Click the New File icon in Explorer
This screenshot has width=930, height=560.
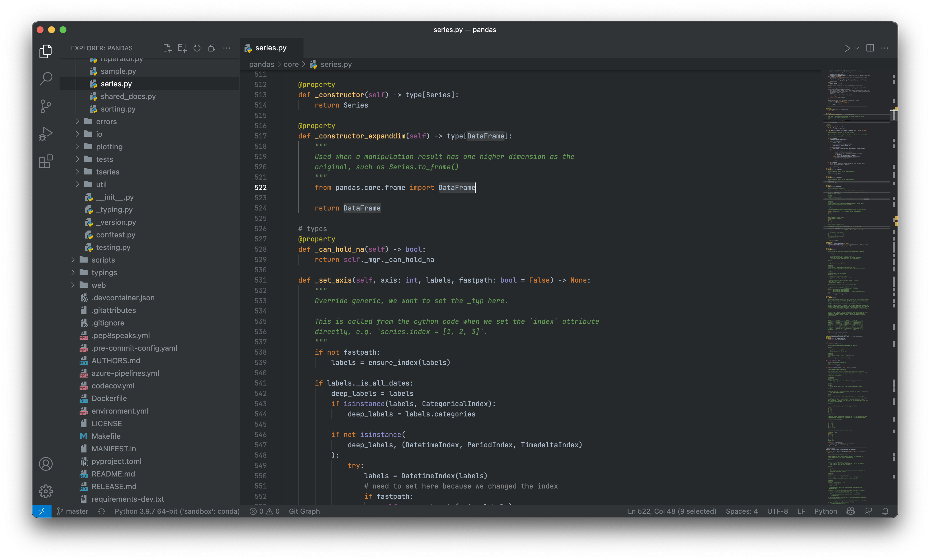pos(167,48)
